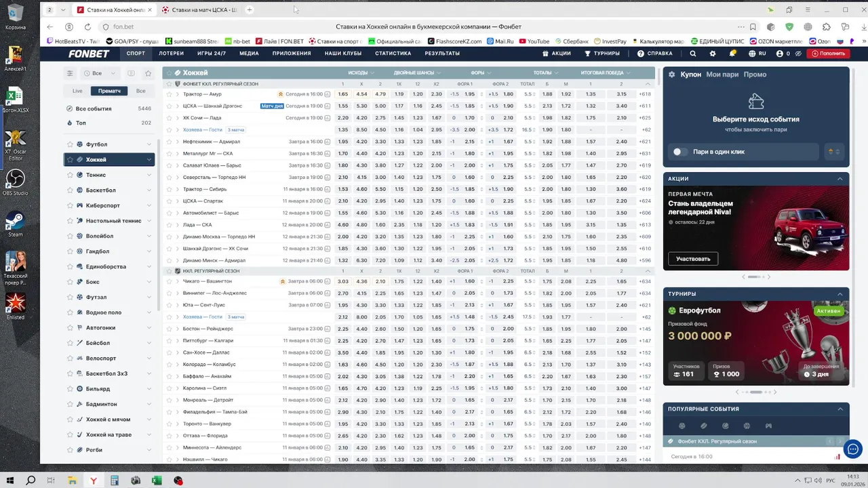Click the Пополнить deposit button

827,54
